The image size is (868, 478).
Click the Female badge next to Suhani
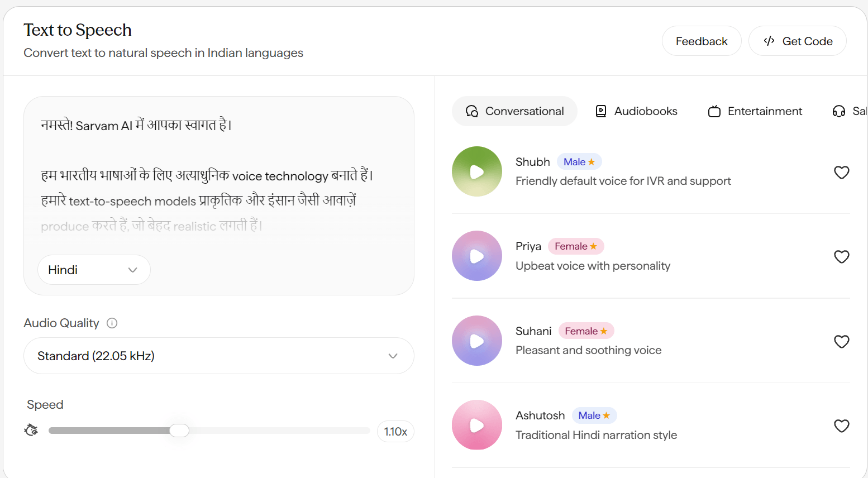coord(586,331)
